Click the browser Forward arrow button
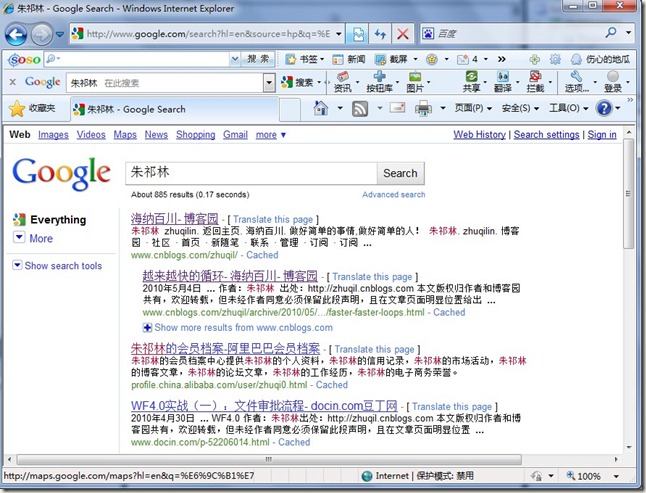 pyautogui.click(x=42, y=34)
